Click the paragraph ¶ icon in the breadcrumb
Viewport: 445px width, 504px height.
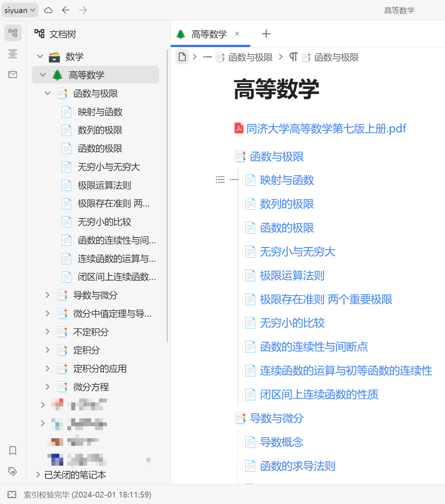click(294, 57)
